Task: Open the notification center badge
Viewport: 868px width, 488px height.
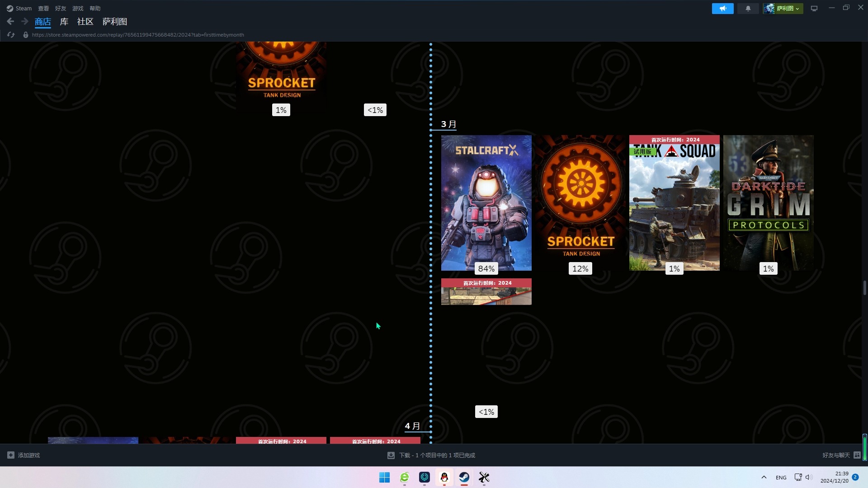Action: (855, 477)
